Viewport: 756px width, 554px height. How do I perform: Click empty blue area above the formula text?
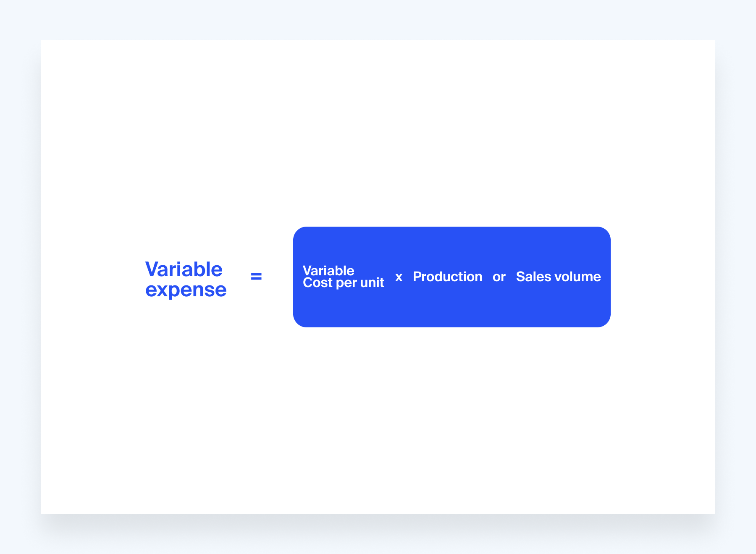click(x=451, y=246)
